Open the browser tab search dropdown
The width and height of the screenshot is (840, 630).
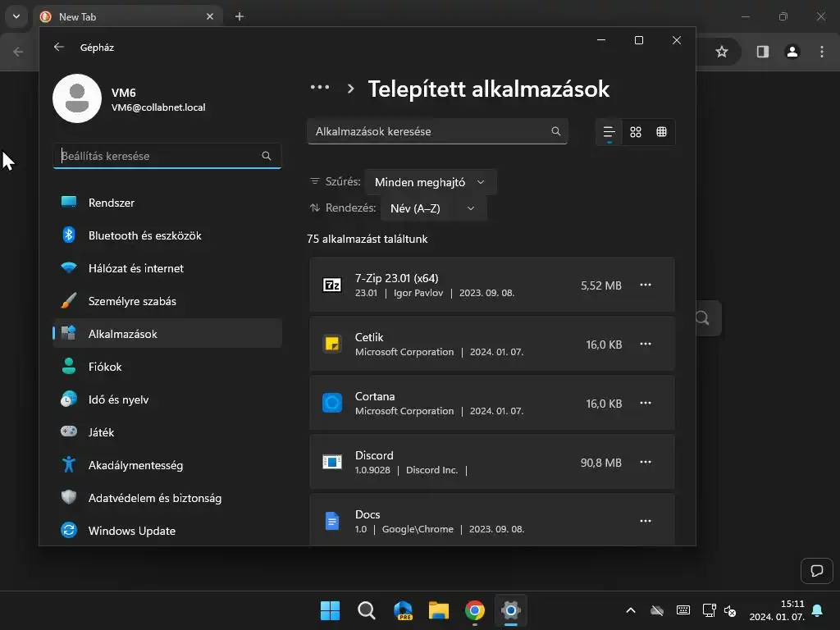click(x=16, y=16)
